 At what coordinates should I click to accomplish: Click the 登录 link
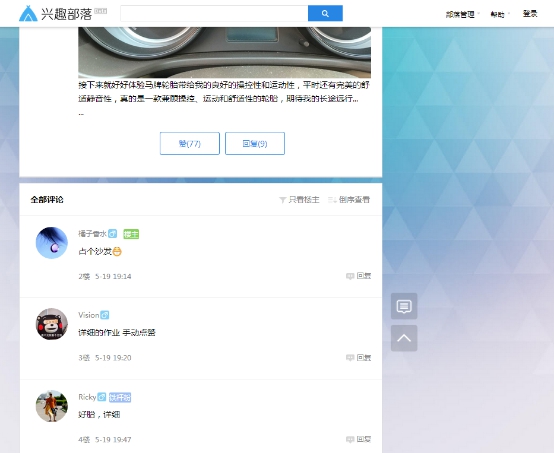[530, 14]
